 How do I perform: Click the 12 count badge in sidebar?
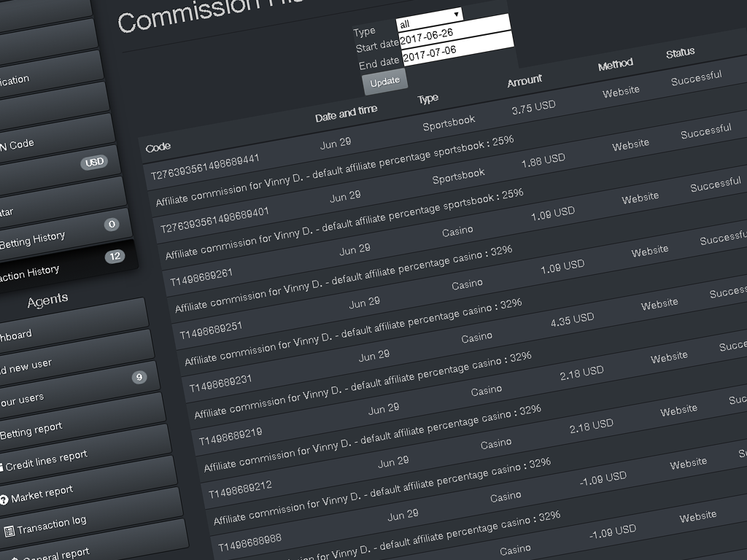[x=115, y=257]
